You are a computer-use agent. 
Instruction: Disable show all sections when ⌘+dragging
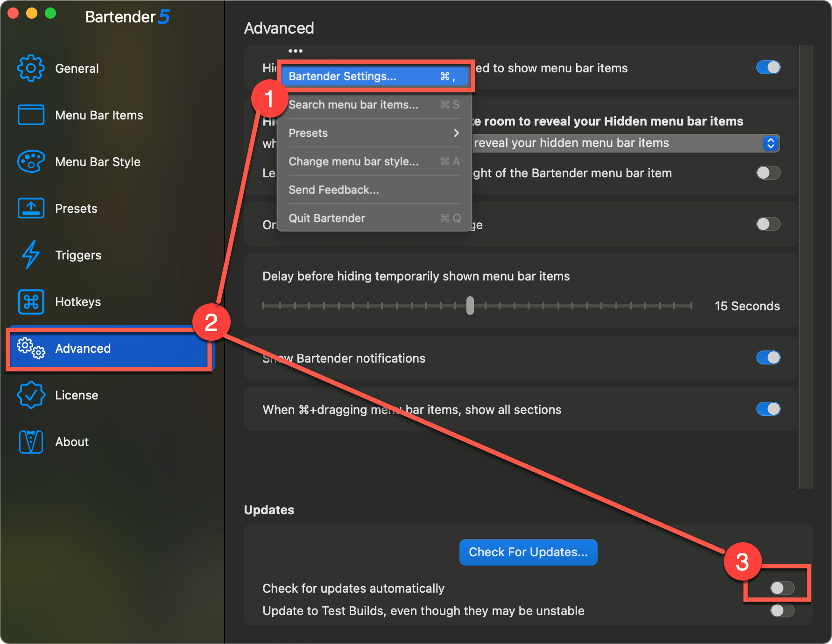point(768,409)
